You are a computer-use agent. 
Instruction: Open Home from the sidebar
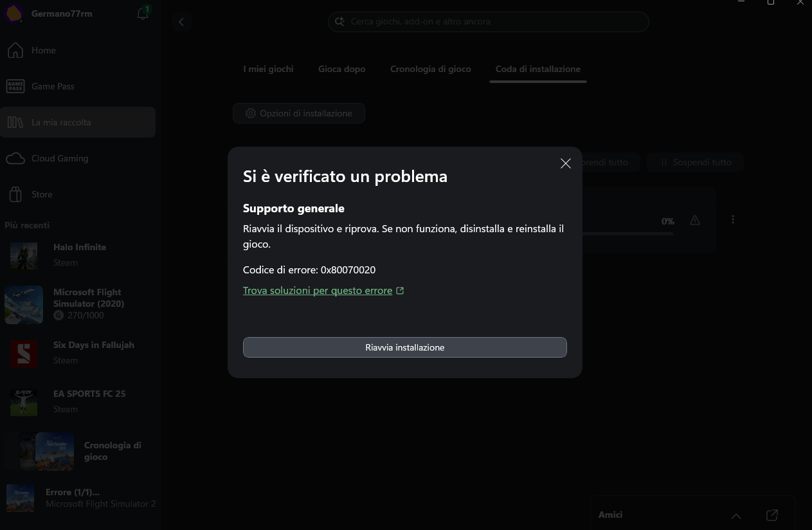pyautogui.click(x=44, y=50)
